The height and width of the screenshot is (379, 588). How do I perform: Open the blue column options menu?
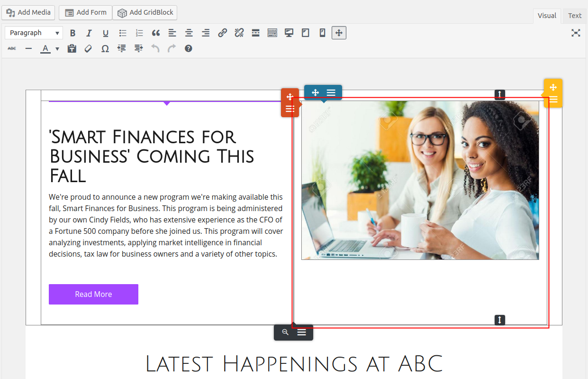[331, 92]
